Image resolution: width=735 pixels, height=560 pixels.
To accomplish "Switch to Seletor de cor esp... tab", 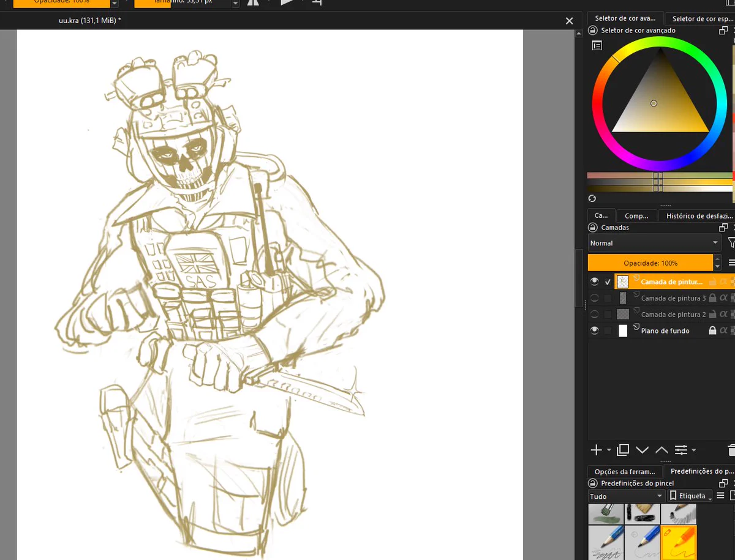I will (699, 18).
